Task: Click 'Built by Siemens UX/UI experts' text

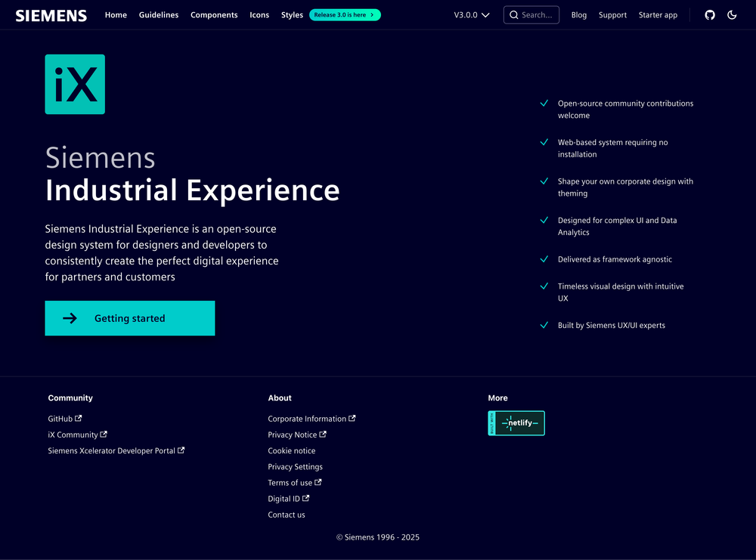Action: coord(612,325)
